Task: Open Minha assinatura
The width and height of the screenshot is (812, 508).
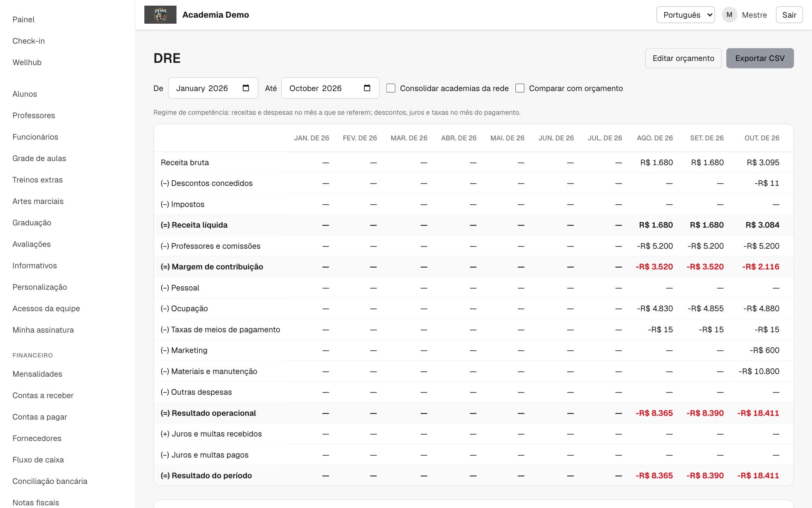Action: coord(43,330)
